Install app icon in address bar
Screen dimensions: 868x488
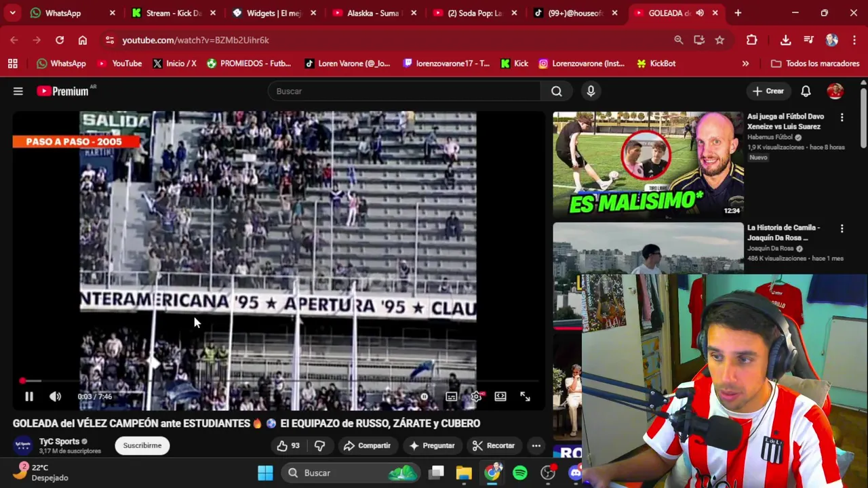(x=699, y=40)
